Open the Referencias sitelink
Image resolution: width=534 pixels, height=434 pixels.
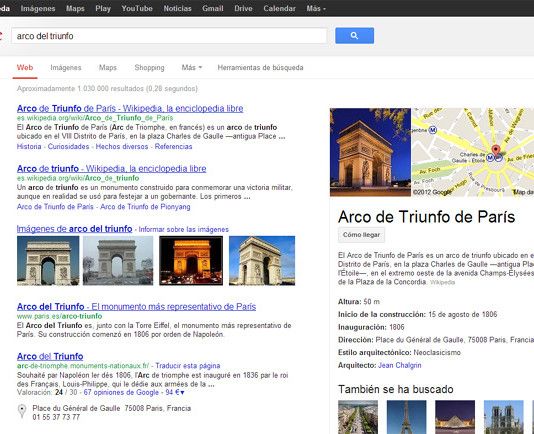tap(173, 146)
